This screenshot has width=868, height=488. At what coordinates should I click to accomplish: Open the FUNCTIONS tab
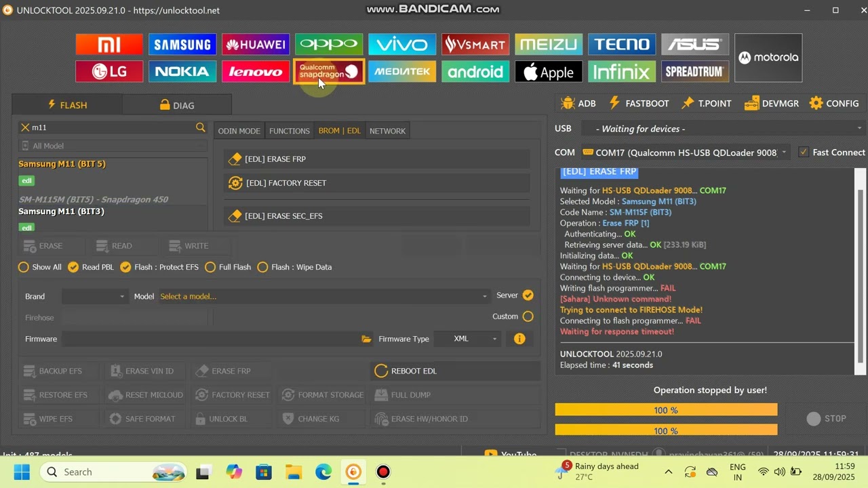tap(290, 131)
